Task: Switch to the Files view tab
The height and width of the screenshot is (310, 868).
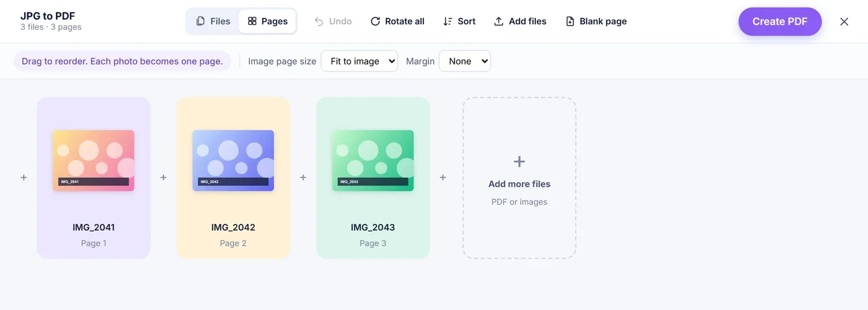Action: (x=213, y=21)
